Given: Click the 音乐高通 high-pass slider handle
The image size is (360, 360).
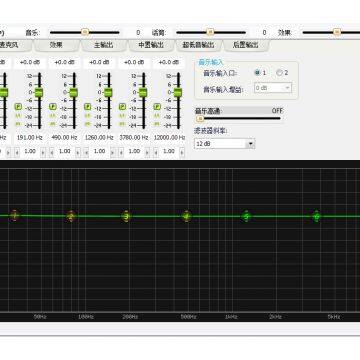Looking at the screenshot, I should click(x=200, y=118).
